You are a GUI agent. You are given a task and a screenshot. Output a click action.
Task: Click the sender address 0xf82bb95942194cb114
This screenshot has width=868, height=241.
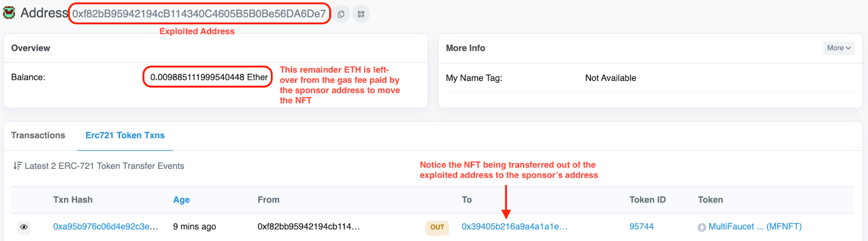pyautogui.click(x=309, y=226)
